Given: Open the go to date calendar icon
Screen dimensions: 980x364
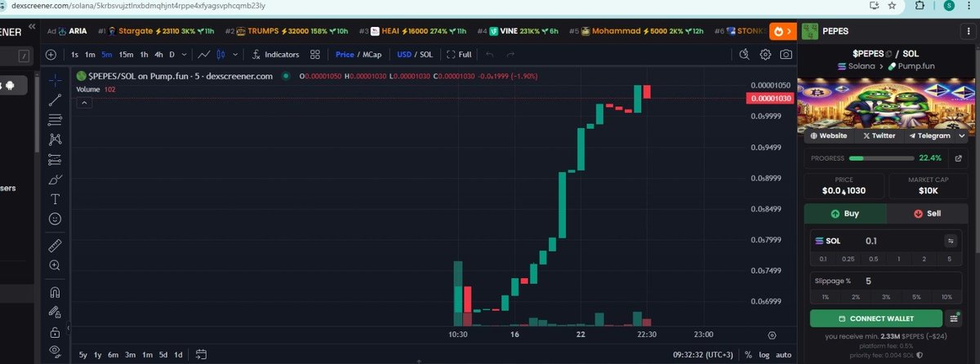Looking at the screenshot, I should tap(201, 354).
